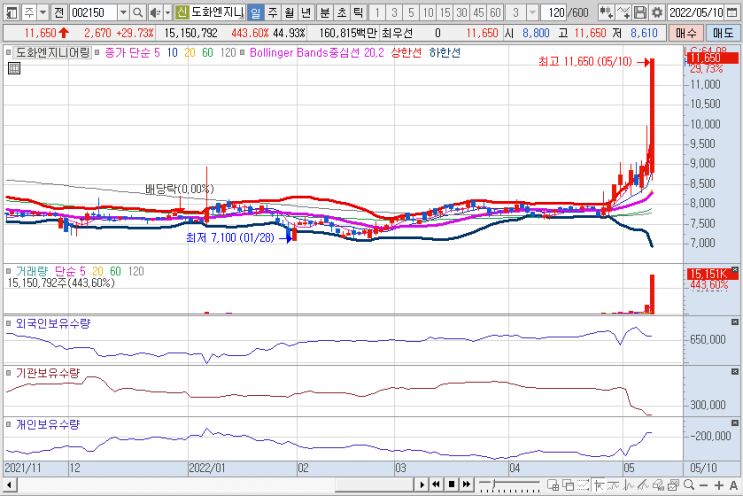Click the bottom zoom magnifier icon
743x496 pixels.
coord(689,485)
